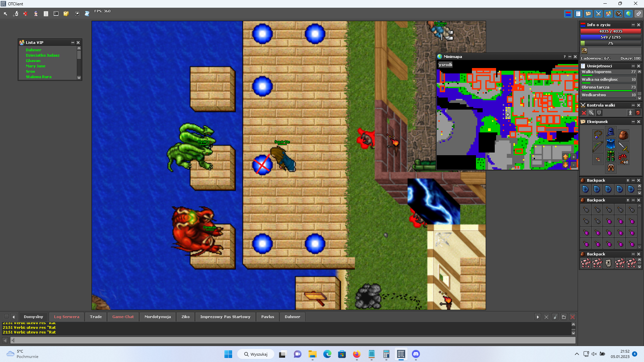Toggle the combat controls crossed-swords button
644x362 pixels.
pos(598,14)
